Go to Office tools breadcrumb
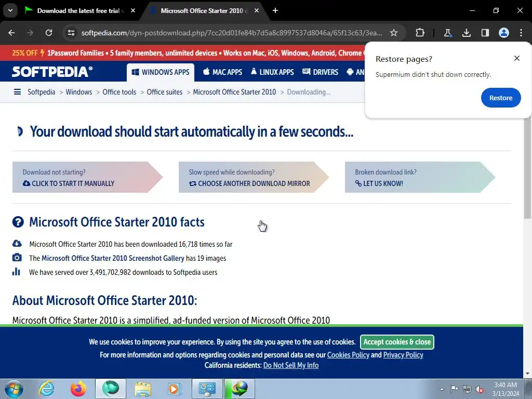 119,92
